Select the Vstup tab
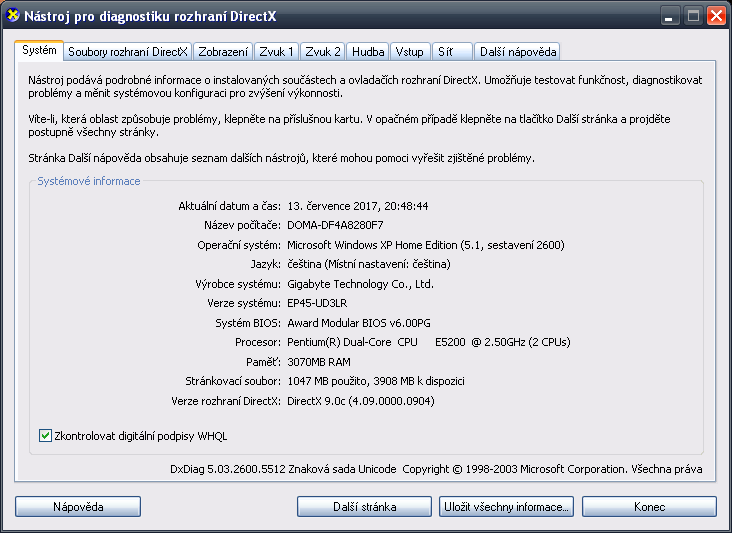This screenshot has height=533, width=732. coord(409,52)
